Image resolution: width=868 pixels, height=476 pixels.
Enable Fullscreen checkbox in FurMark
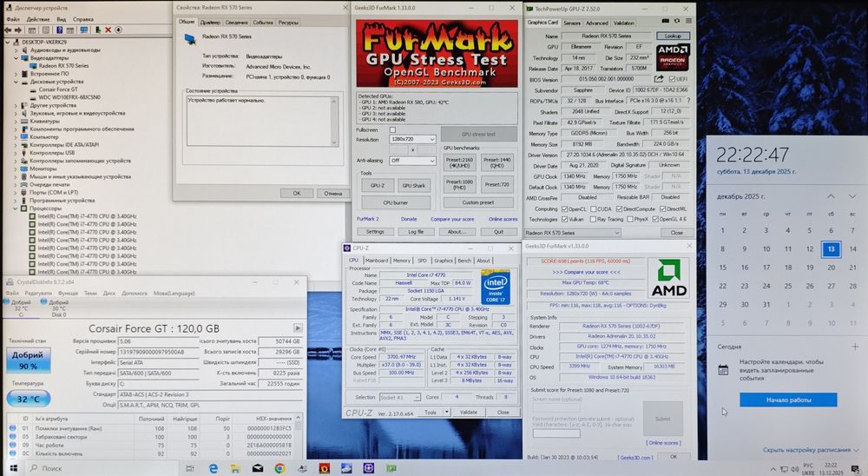pos(392,129)
